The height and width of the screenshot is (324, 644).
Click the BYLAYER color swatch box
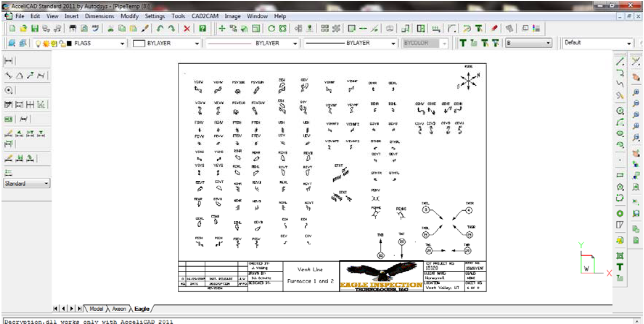pyautogui.click(x=139, y=43)
